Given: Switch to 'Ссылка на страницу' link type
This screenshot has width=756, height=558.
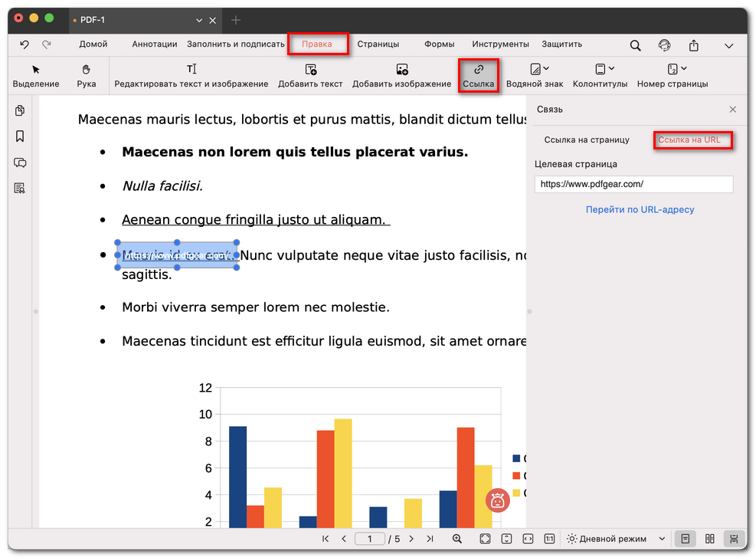Looking at the screenshot, I should pos(587,140).
